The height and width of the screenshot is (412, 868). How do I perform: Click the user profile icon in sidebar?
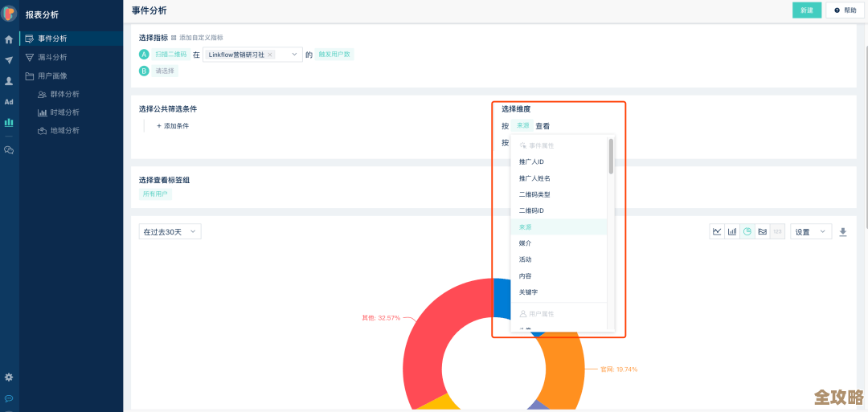[x=9, y=81]
